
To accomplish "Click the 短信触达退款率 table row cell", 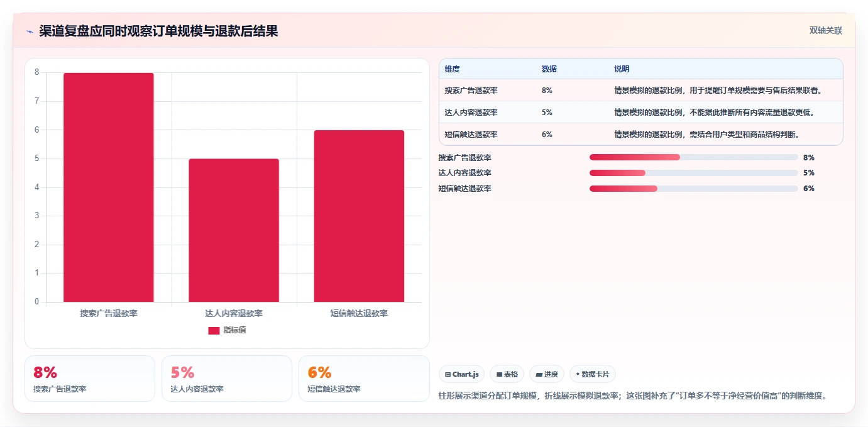I will coord(471,135).
